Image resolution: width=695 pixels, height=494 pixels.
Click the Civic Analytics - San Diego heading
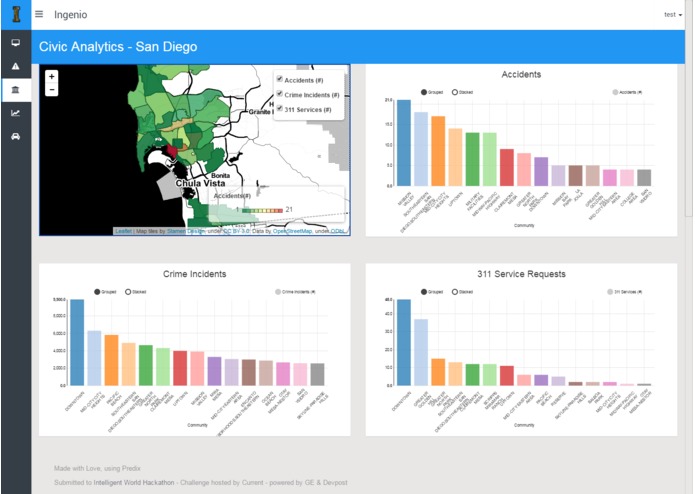click(x=118, y=47)
